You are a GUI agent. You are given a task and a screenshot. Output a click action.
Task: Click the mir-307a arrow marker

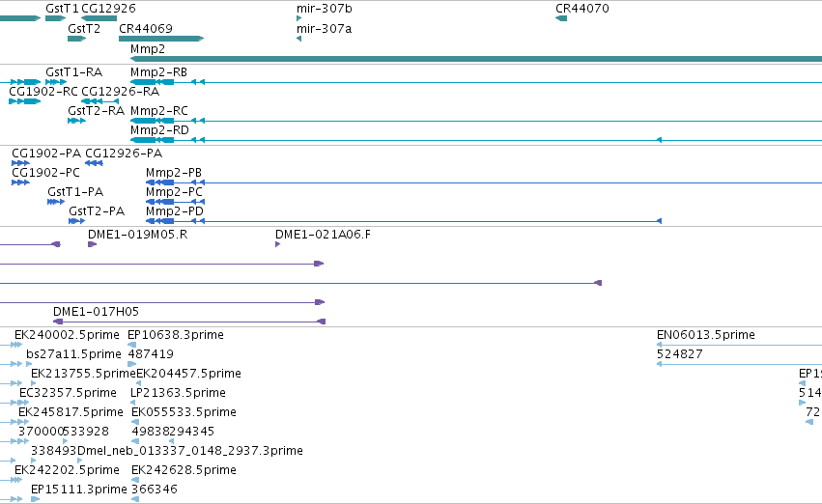tap(298, 39)
